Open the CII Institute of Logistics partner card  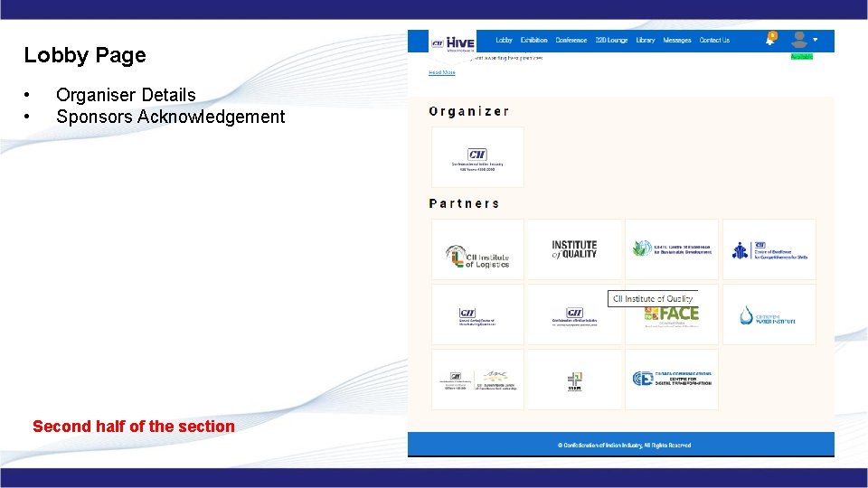477,249
